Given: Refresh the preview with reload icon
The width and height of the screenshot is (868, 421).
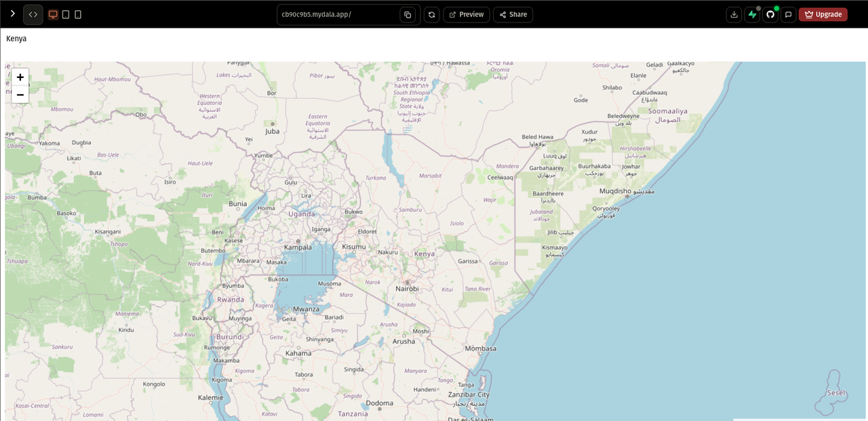Looking at the screenshot, I should [431, 14].
